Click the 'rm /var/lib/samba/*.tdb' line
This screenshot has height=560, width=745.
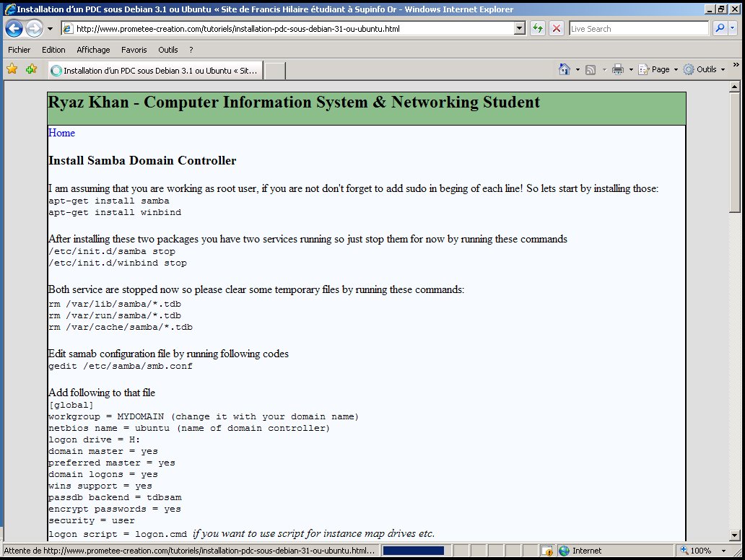tap(115, 304)
